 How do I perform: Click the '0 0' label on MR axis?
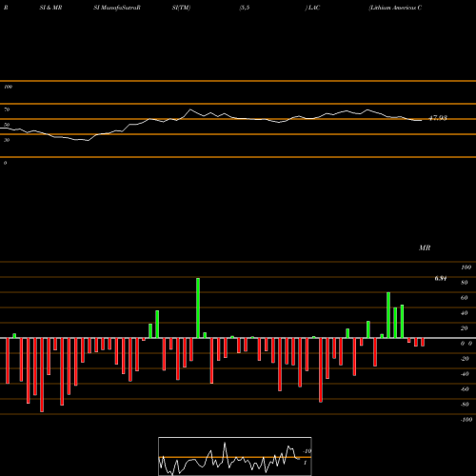click(x=466, y=344)
